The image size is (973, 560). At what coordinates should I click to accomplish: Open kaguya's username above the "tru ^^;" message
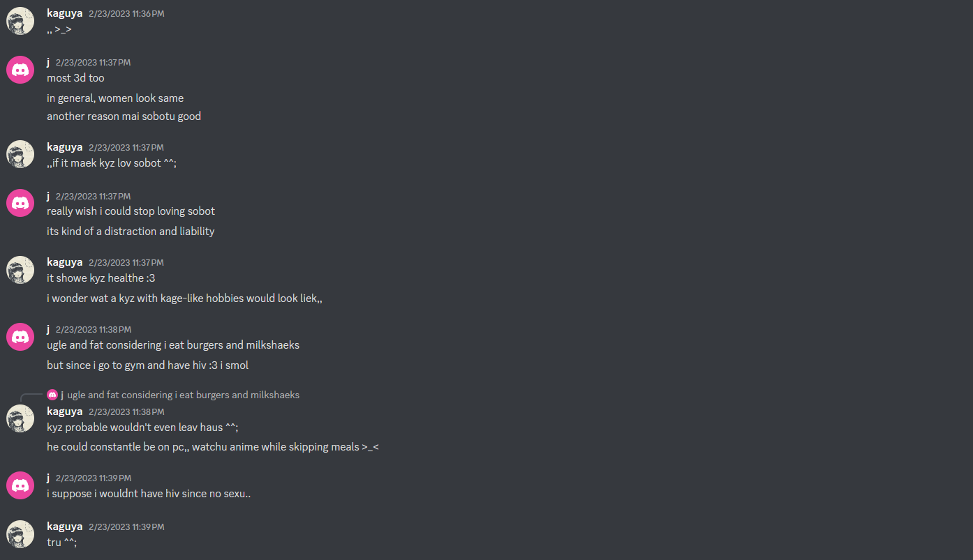[x=64, y=527]
